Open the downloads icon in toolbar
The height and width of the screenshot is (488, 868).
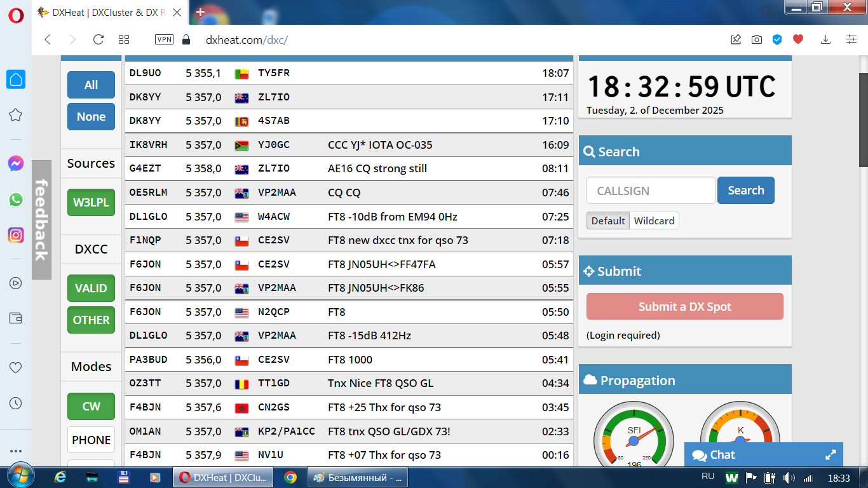pyautogui.click(x=825, y=39)
